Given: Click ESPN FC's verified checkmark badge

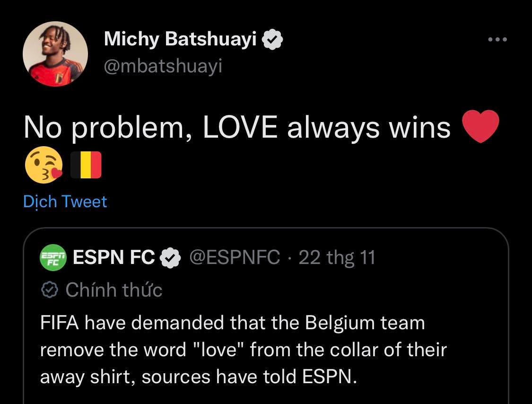Looking at the screenshot, I should click(x=170, y=258).
